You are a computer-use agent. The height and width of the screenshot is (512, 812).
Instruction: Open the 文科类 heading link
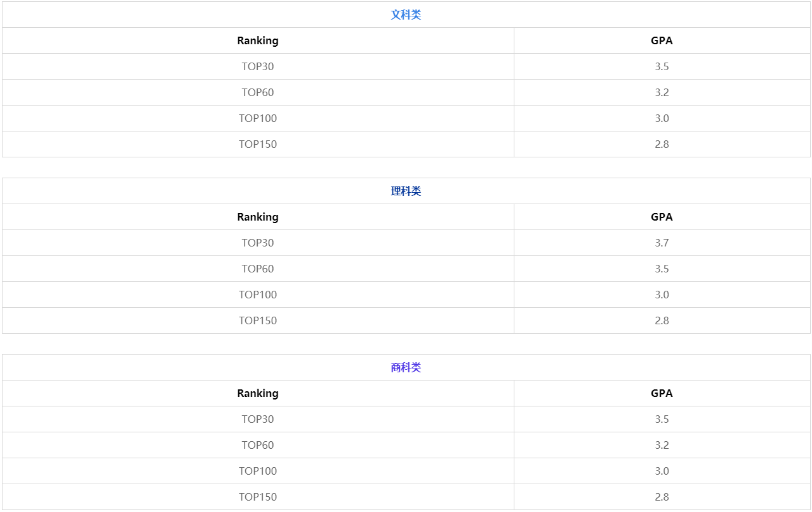coord(406,15)
